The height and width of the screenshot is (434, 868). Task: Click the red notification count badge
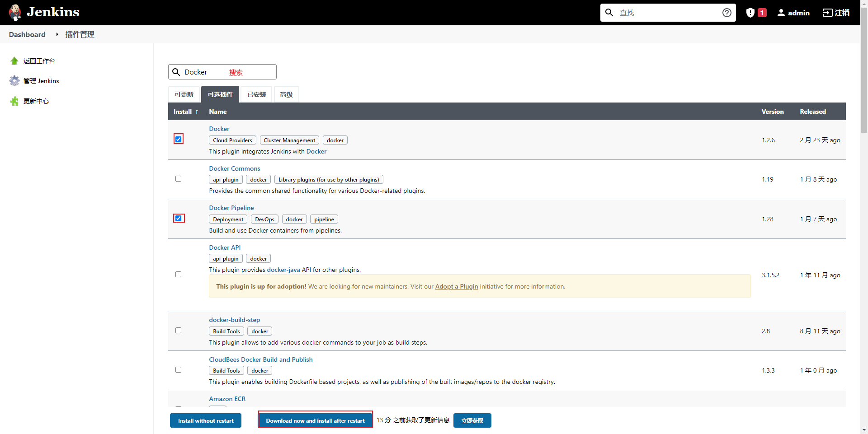[x=762, y=13]
